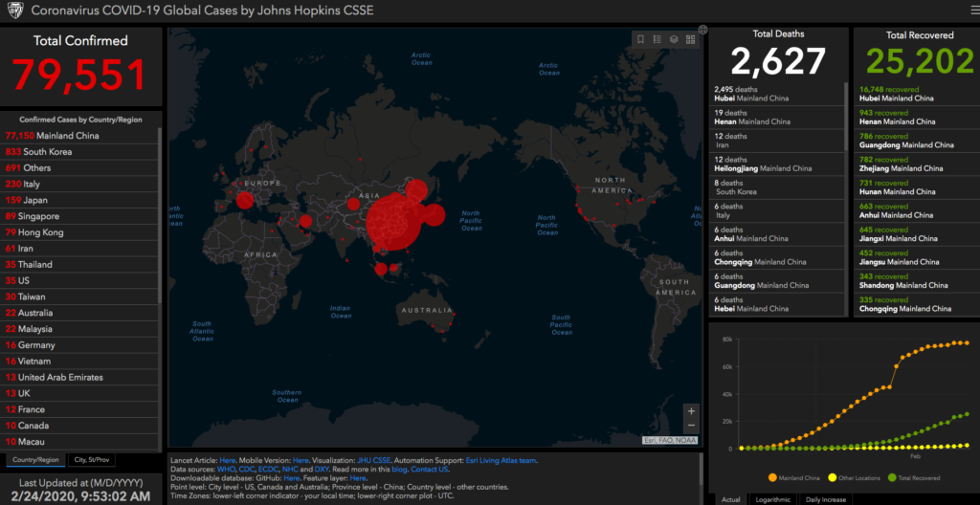The image size is (980, 505).
Task: Zoom in on the map
Action: (x=691, y=411)
